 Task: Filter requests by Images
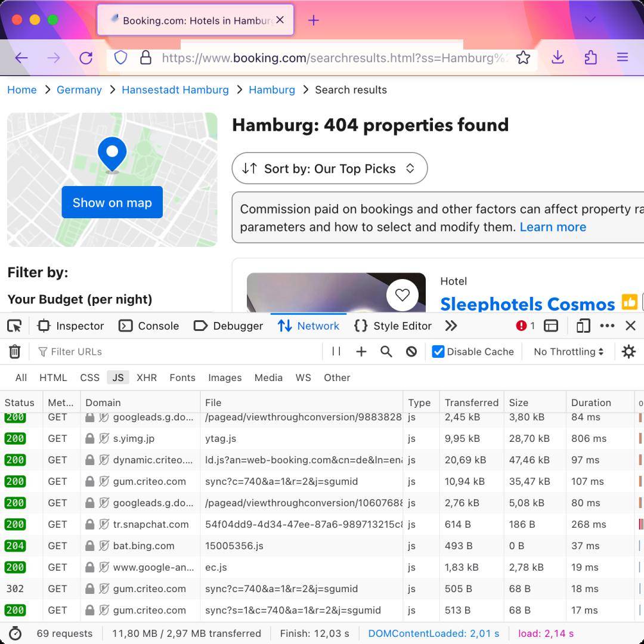click(225, 377)
